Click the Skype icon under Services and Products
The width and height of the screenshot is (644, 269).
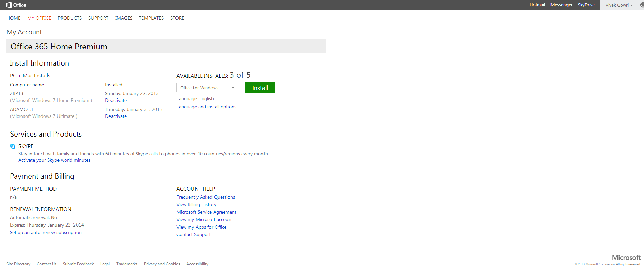(13, 146)
